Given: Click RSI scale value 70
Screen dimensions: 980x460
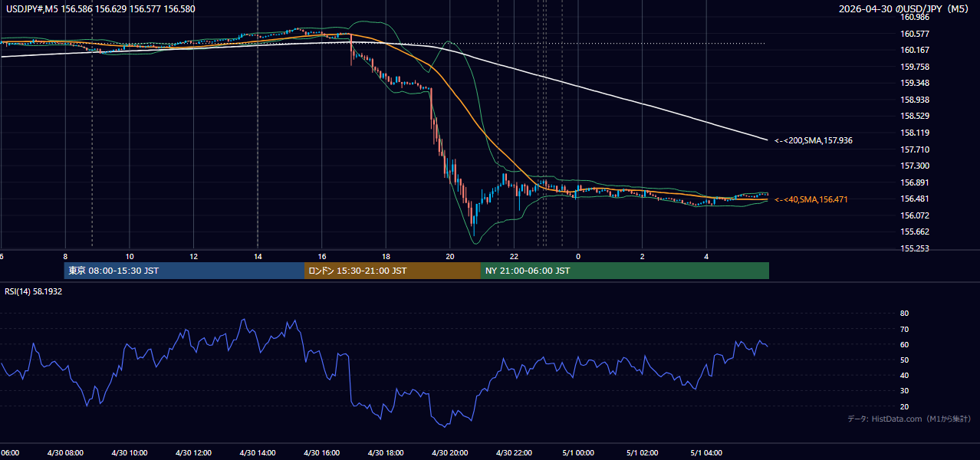Looking at the screenshot, I should pyautogui.click(x=904, y=329).
